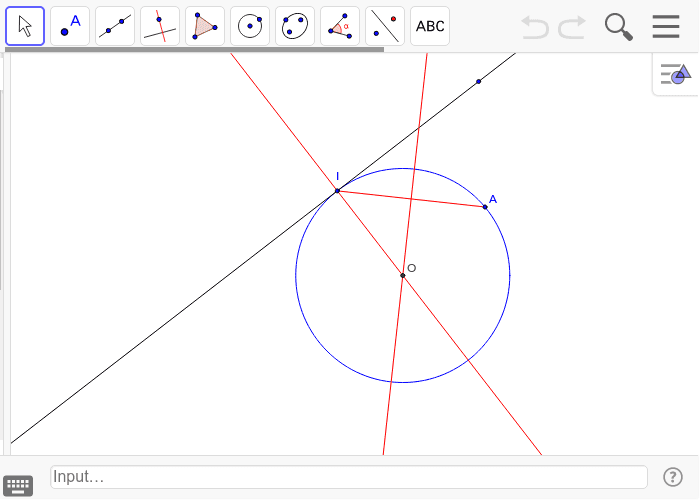Select Circle with Center through Point tool
The image size is (700, 500).
pyautogui.click(x=250, y=26)
